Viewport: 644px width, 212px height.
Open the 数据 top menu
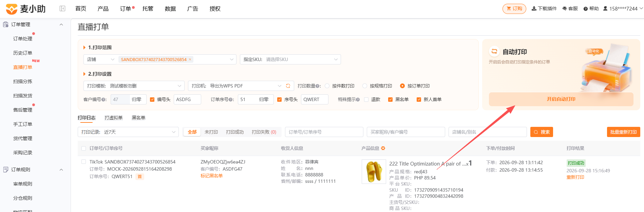pos(170,9)
